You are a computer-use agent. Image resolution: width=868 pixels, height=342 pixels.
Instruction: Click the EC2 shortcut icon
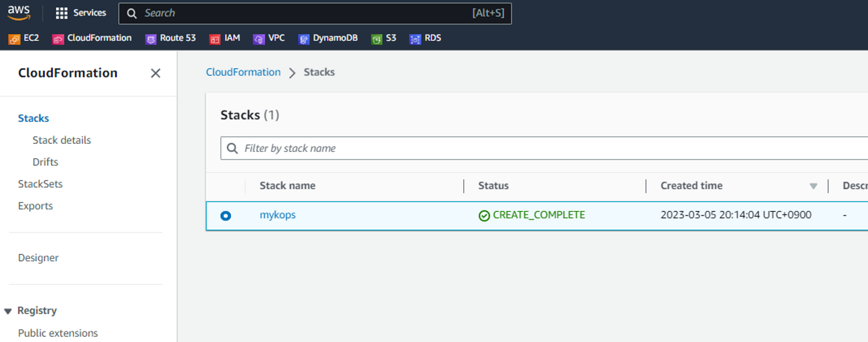pyautogui.click(x=14, y=39)
